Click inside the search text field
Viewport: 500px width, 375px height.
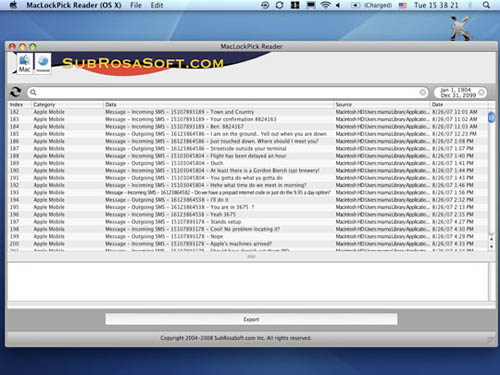click(227, 92)
